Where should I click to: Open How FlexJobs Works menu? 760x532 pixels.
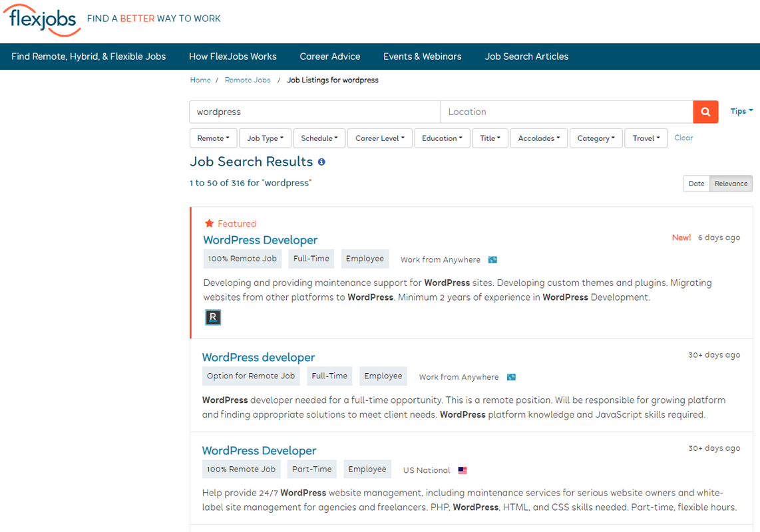point(233,57)
